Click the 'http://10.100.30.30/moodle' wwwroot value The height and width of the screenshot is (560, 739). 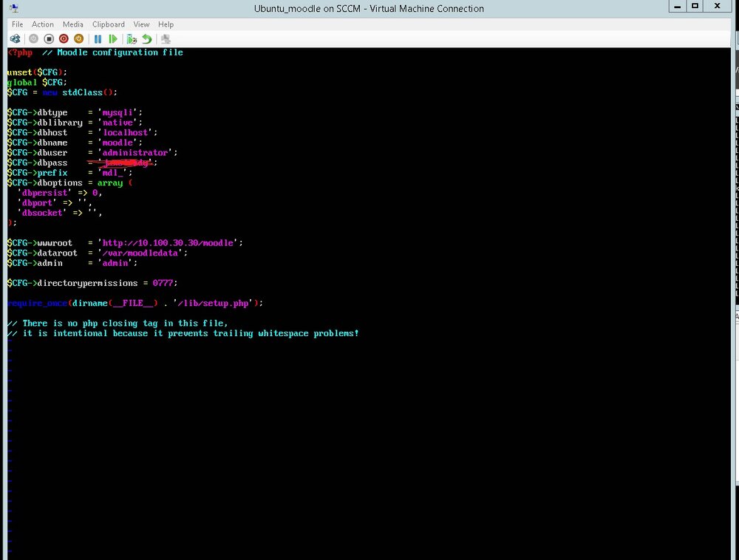click(x=168, y=243)
